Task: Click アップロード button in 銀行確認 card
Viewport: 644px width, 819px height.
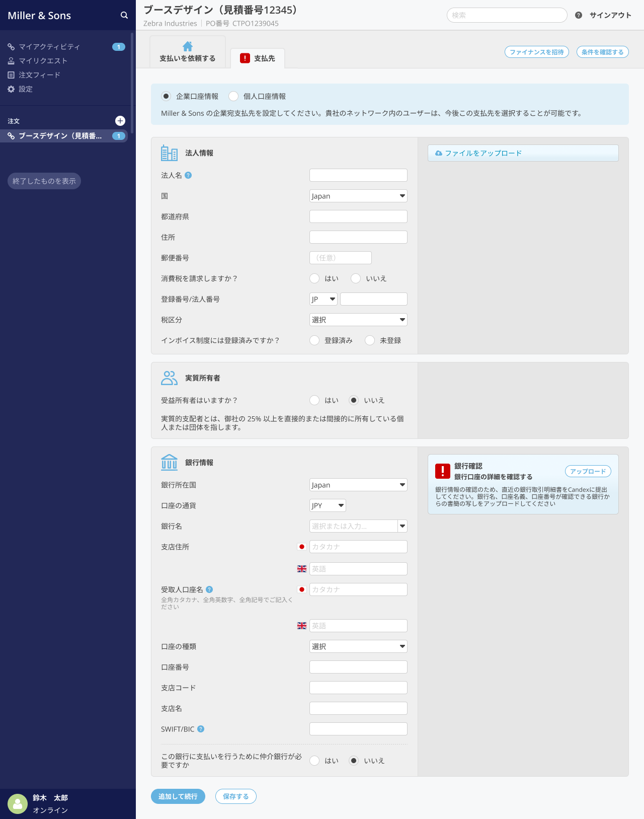Action: click(588, 471)
